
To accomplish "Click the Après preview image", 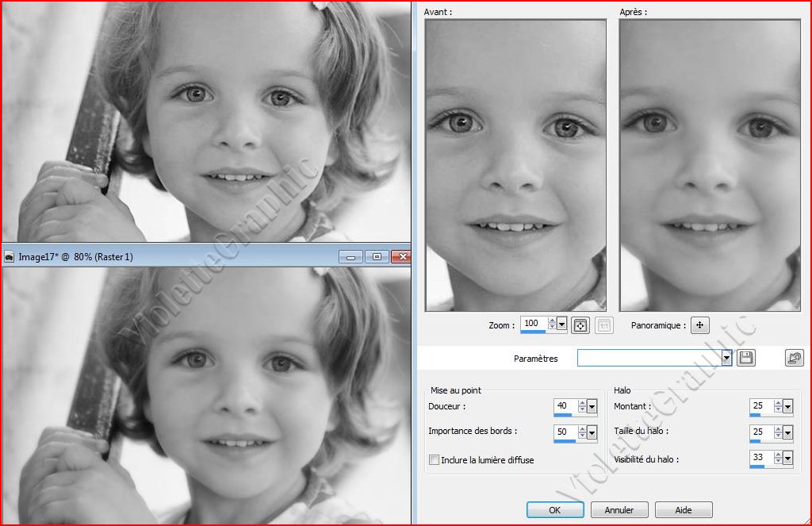I will pos(710,165).
